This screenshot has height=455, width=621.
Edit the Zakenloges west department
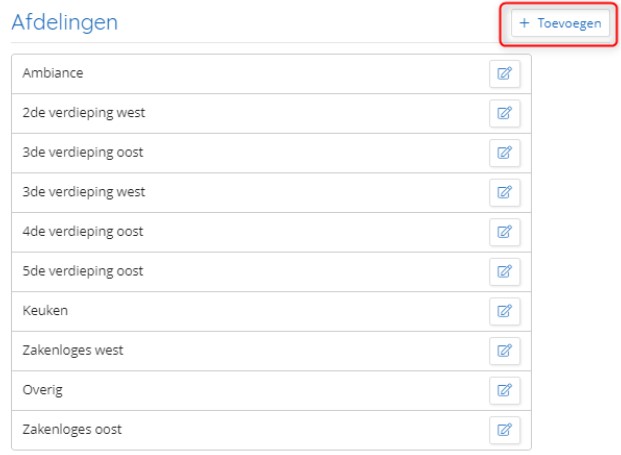[x=505, y=351]
